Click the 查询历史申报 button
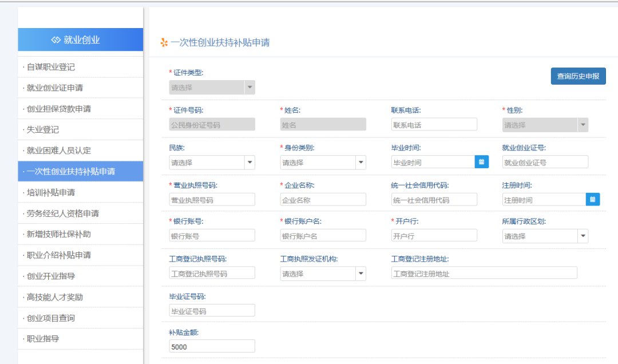The width and height of the screenshot is (618, 364). 578,76
